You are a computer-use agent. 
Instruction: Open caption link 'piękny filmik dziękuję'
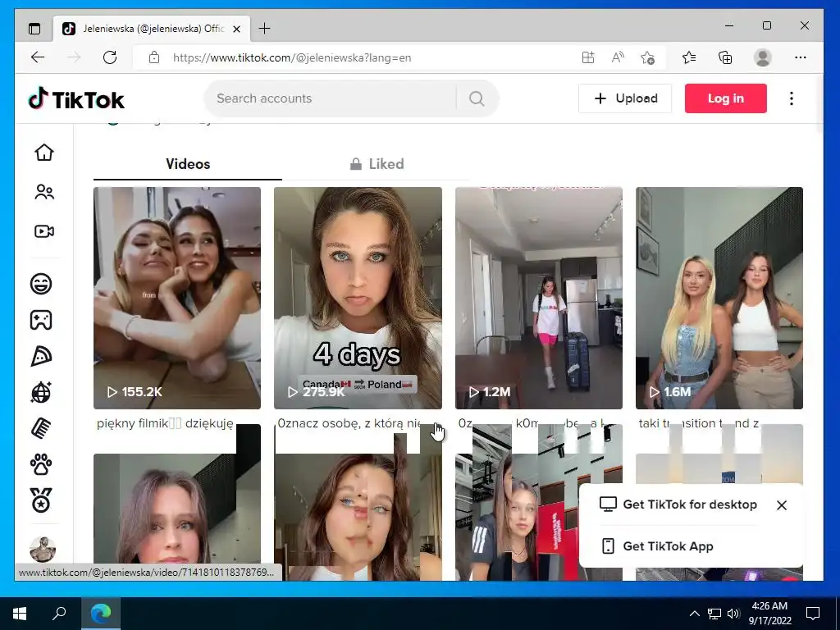tap(165, 423)
